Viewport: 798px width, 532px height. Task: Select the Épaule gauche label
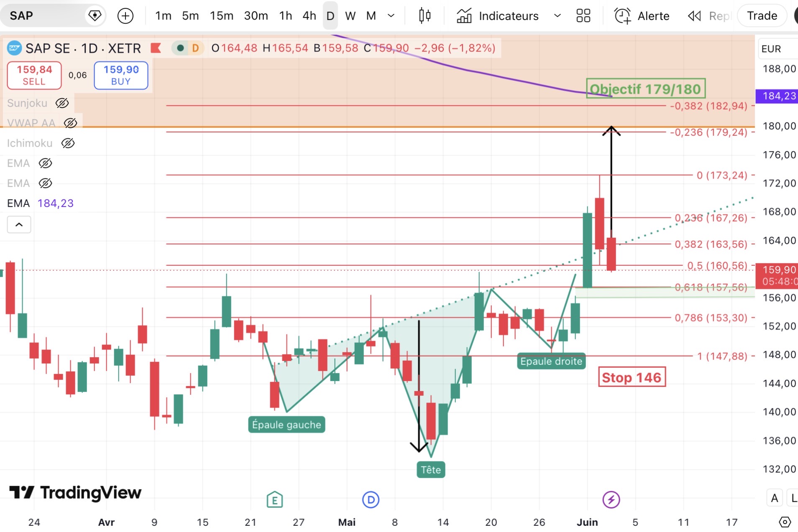point(286,425)
